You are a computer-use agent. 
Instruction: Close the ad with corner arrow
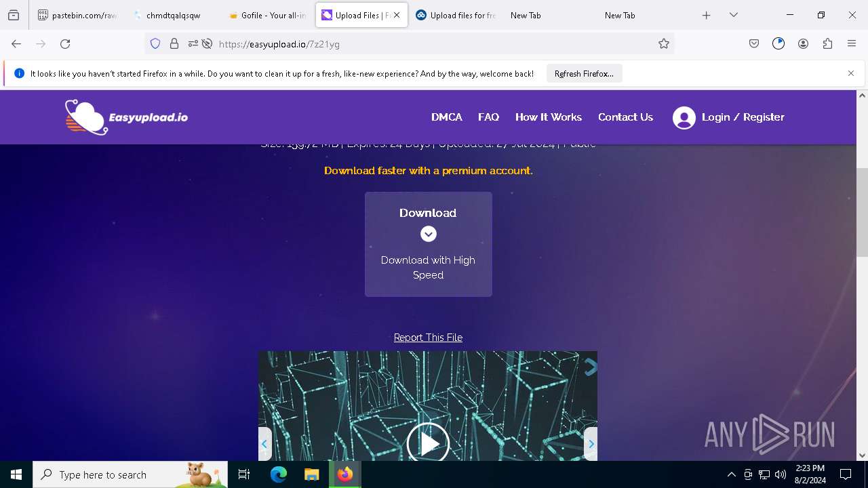591,367
